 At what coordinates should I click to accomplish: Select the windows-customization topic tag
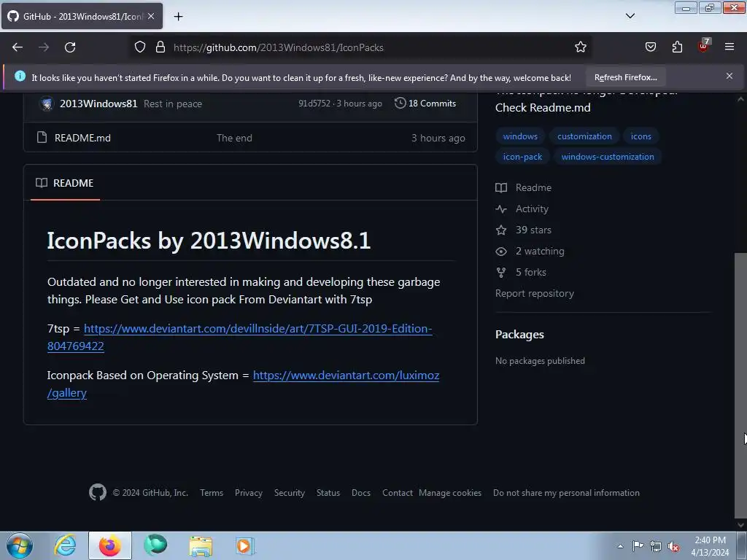coord(608,157)
